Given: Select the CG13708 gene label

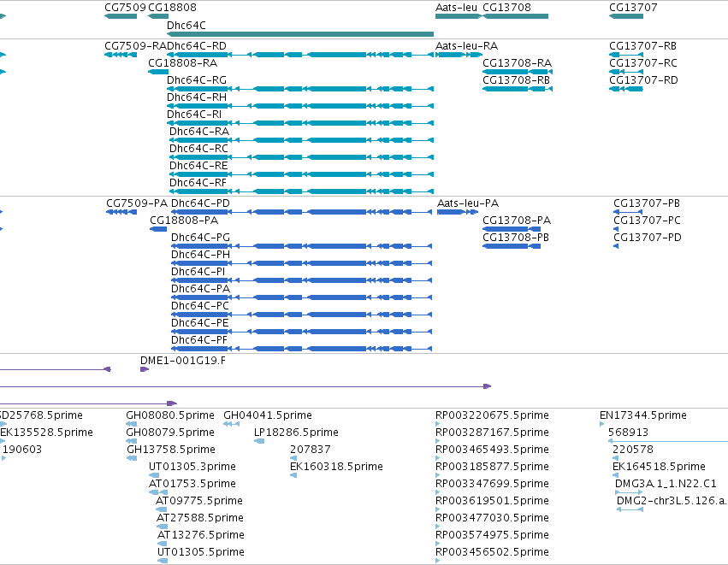Looking at the screenshot, I should [506, 8].
